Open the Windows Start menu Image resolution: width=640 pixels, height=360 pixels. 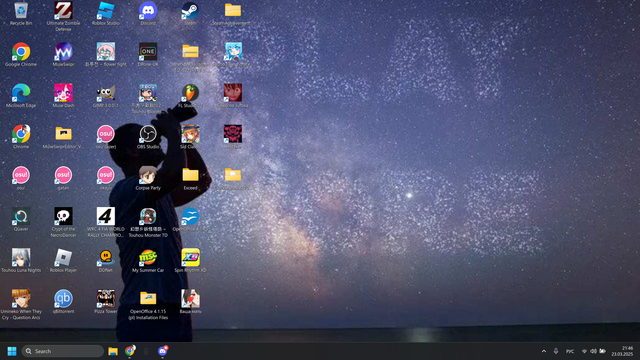pos(12,351)
